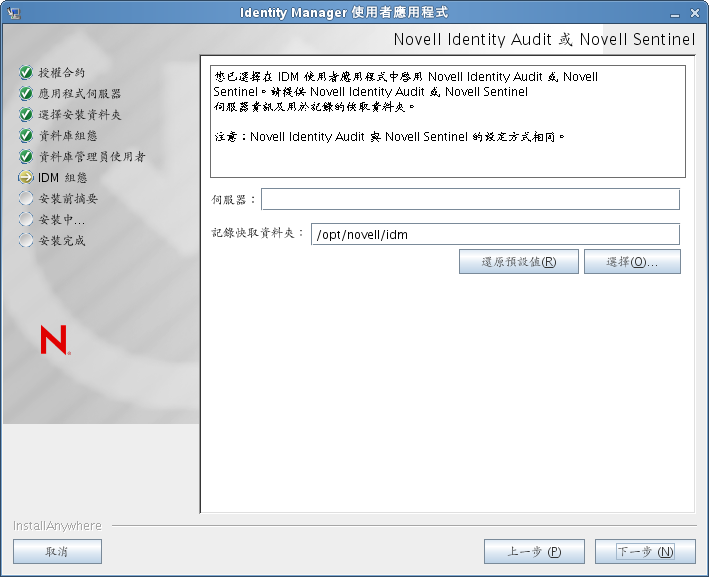709x577 pixels.
Task: Click empty circle icon beside 安裝中...
Action: point(26,219)
